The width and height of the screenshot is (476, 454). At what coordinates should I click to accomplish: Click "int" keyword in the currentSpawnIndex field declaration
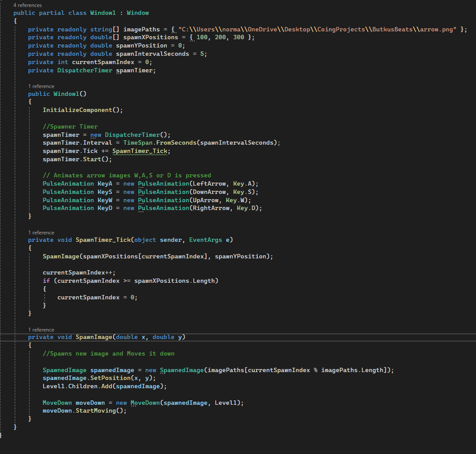coord(63,62)
